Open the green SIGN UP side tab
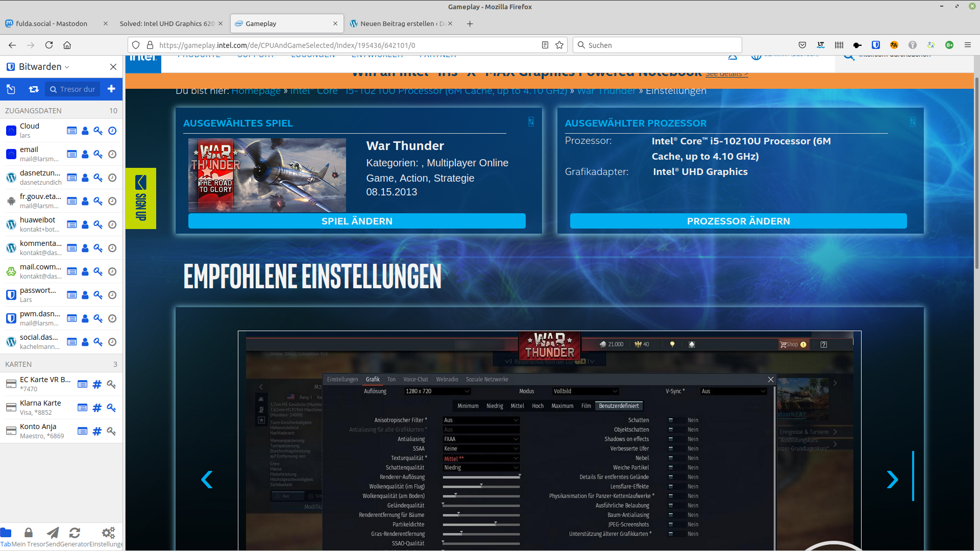This screenshot has height=551, width=980. [x=140, y=198]
